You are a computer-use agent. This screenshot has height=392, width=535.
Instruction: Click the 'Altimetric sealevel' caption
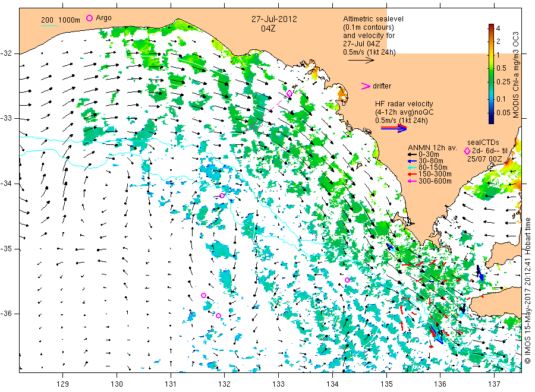coord(373,19)
